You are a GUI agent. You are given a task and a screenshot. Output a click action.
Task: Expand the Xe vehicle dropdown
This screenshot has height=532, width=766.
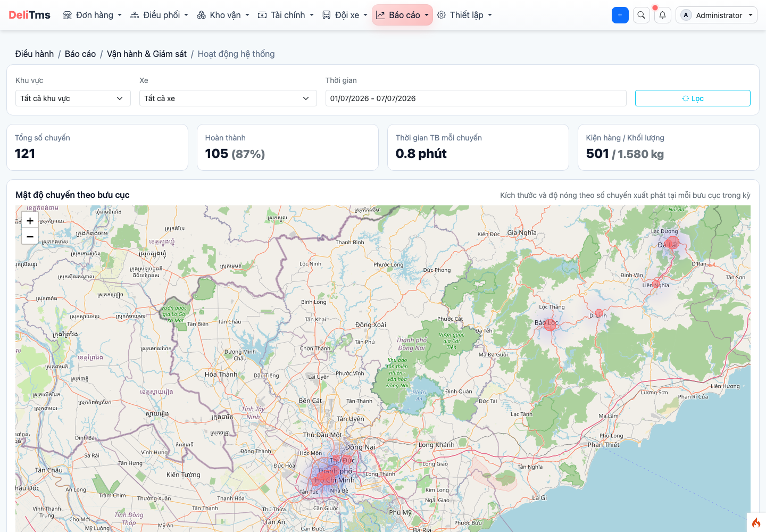pos(228,98)
